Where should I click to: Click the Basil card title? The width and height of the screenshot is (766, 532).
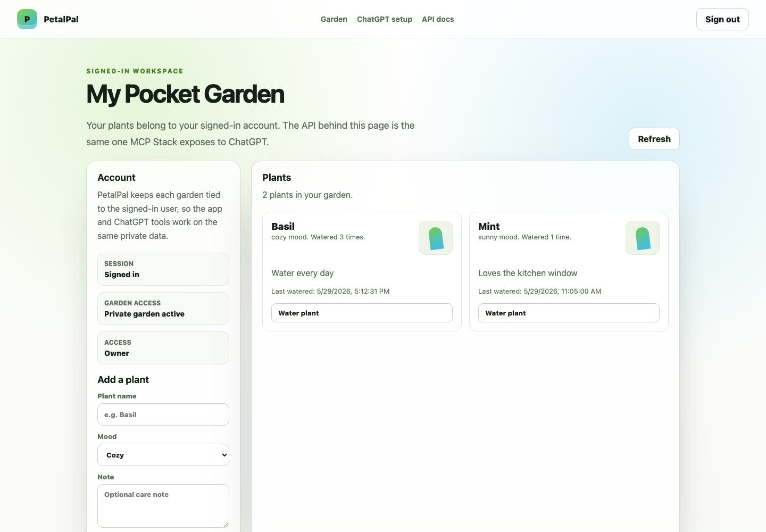pyautogui.click(x=283, y=226)
